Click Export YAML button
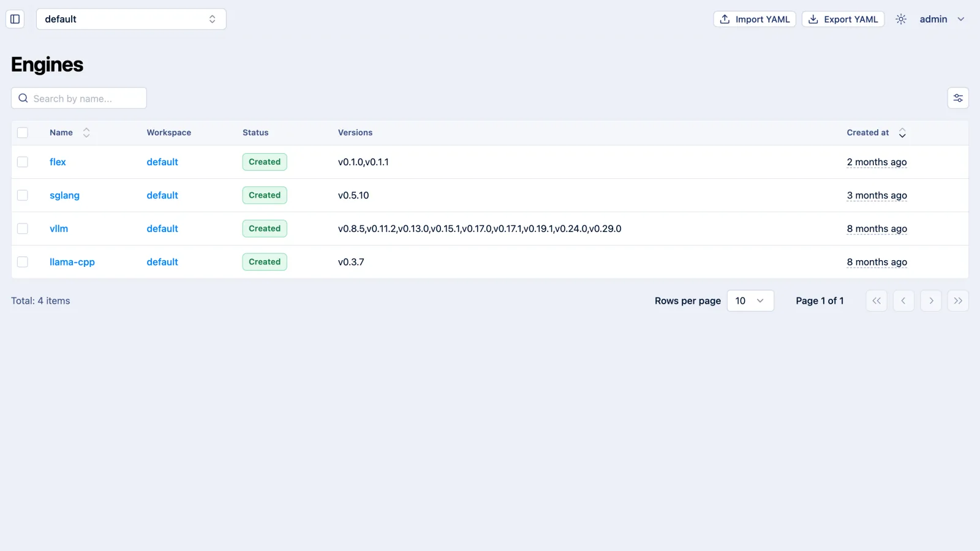The height and width of the screenshot is (551, 980). (x=843, y=19)
